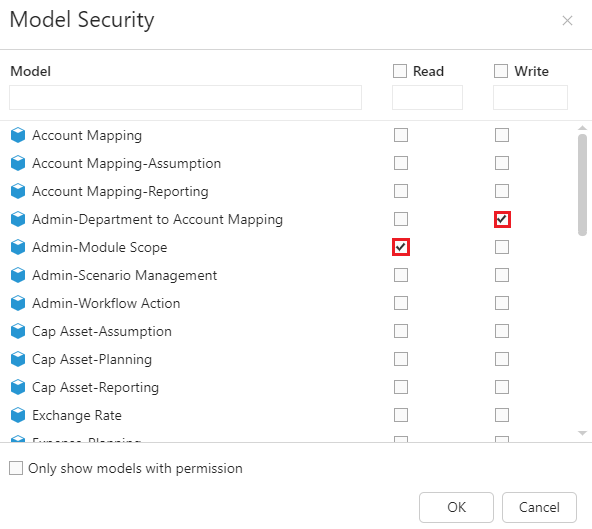Check Only show models with permission
The image size is (592, 529).
(x=16, y=468)
